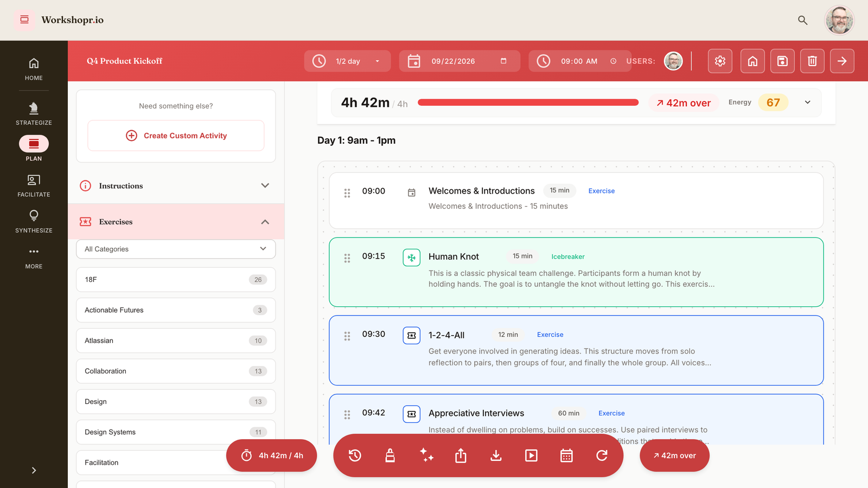This screenshot has height=488, width=868.
Task: Refresh agenda using reload icon
Action: (602, 455)
